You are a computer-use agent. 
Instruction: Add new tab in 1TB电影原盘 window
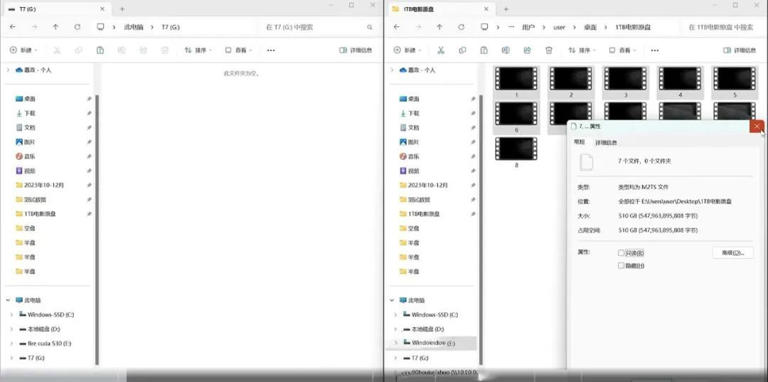506,9
